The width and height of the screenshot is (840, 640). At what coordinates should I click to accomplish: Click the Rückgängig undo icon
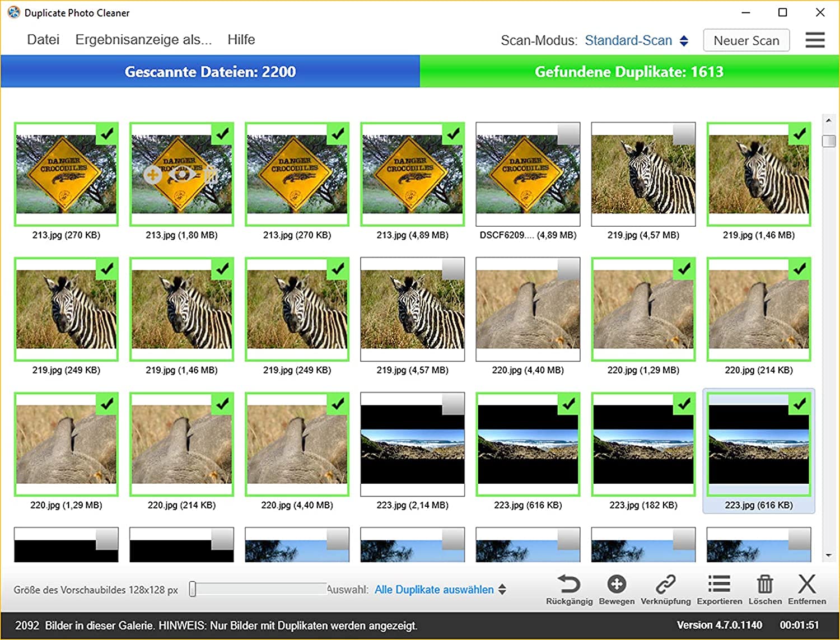click(569, 584)
